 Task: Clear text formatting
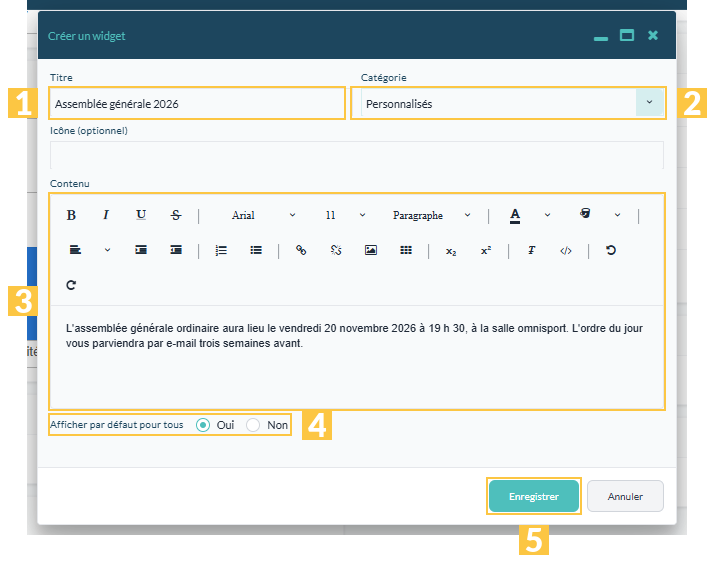pos(531,250)
